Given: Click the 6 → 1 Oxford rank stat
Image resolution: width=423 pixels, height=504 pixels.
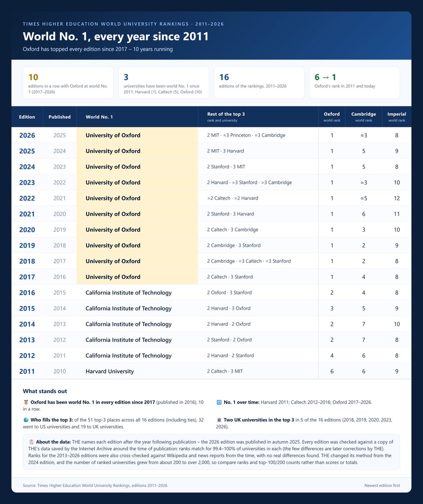Looking at the screenshot, I should pyautogui.click(x=354, y=82).
